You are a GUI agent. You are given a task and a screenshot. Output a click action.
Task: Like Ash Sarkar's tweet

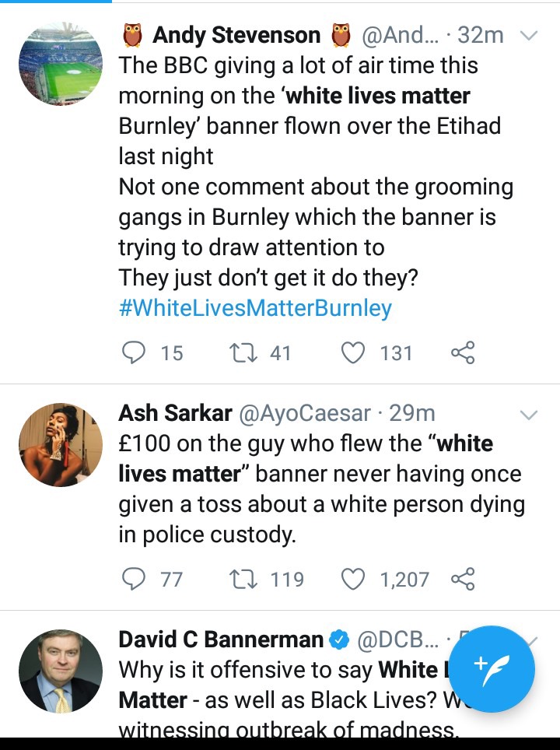tap(353, 579)
